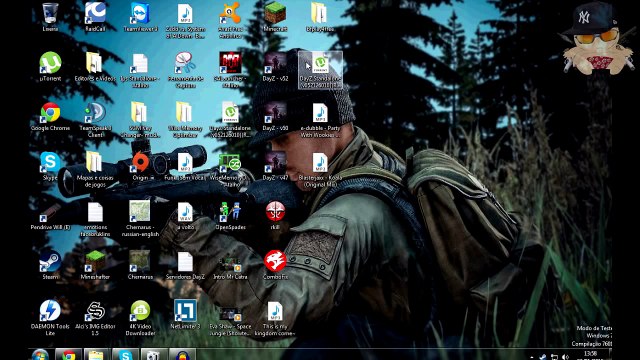Open the Skype desktop shortcut

50,166
